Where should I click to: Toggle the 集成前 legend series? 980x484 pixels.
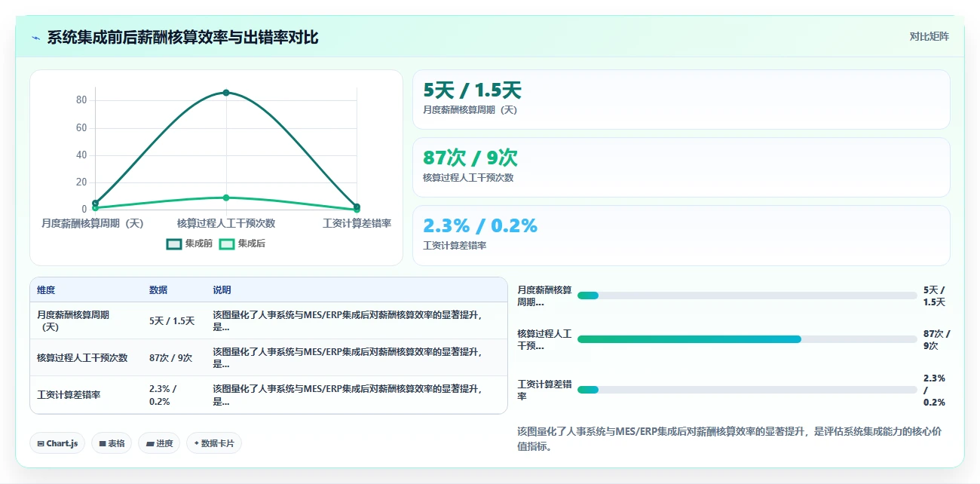(x=190, y=244)
